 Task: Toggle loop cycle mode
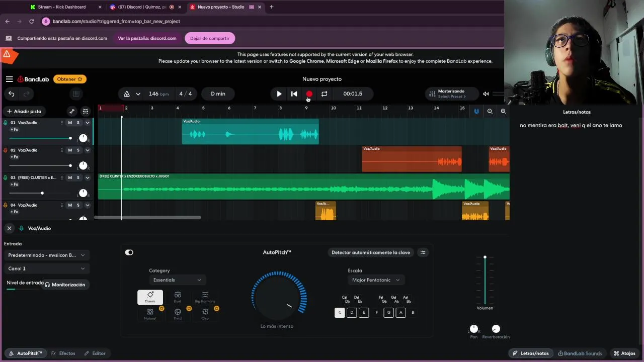324,94
